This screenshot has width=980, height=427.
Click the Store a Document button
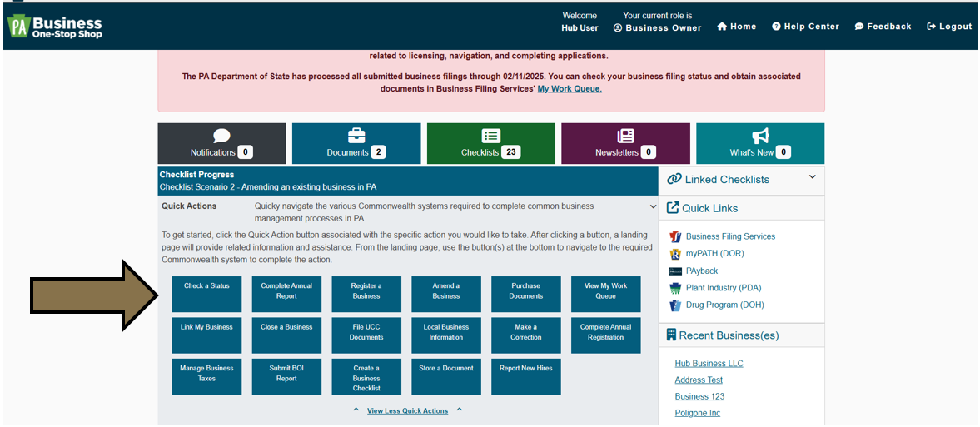[446, 376]
